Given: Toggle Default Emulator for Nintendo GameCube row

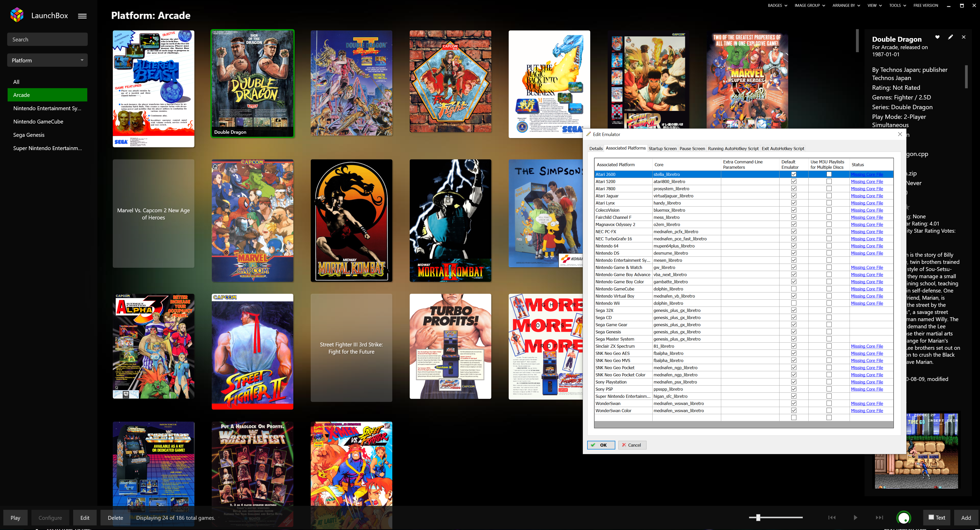Looking at the screenshot, I should click(794, 289).
